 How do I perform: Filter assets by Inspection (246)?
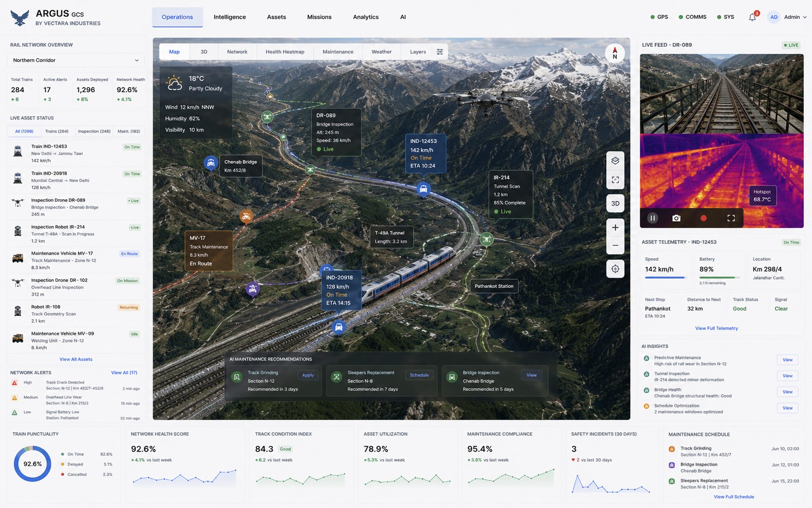tap(94, 132)
